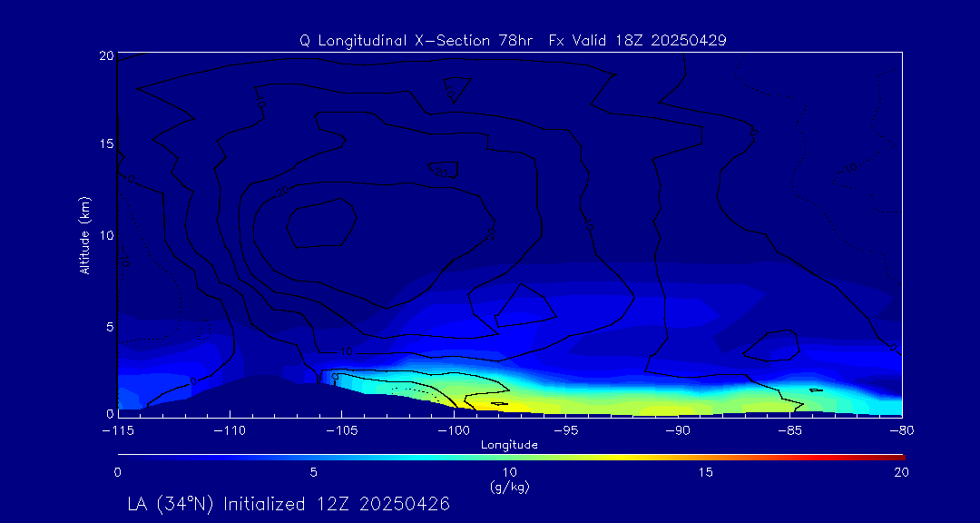This screenshot has width=980, height=523.
Task: Click the colorbar tick label "20"
Action: [901, 473]
